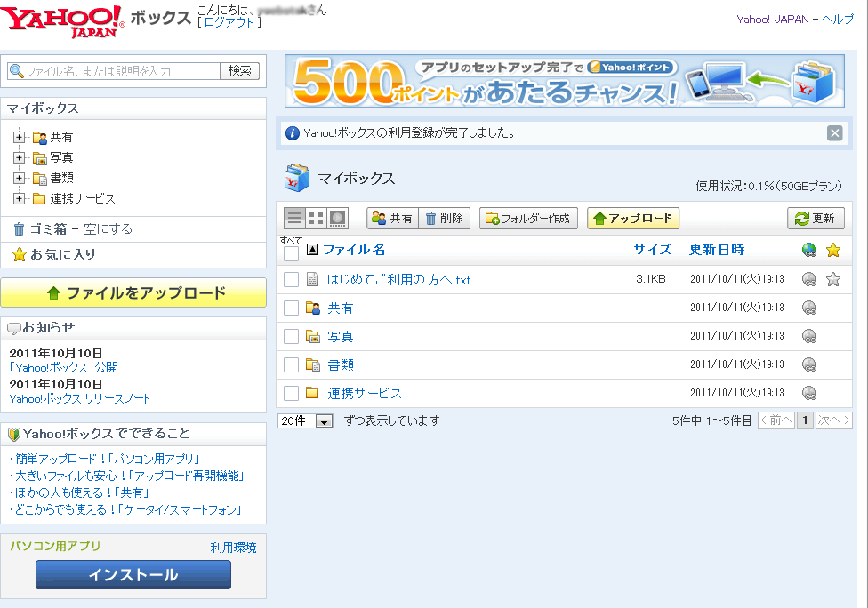Click the 検索 search button
868x608 pixels.
click(240, 71)
